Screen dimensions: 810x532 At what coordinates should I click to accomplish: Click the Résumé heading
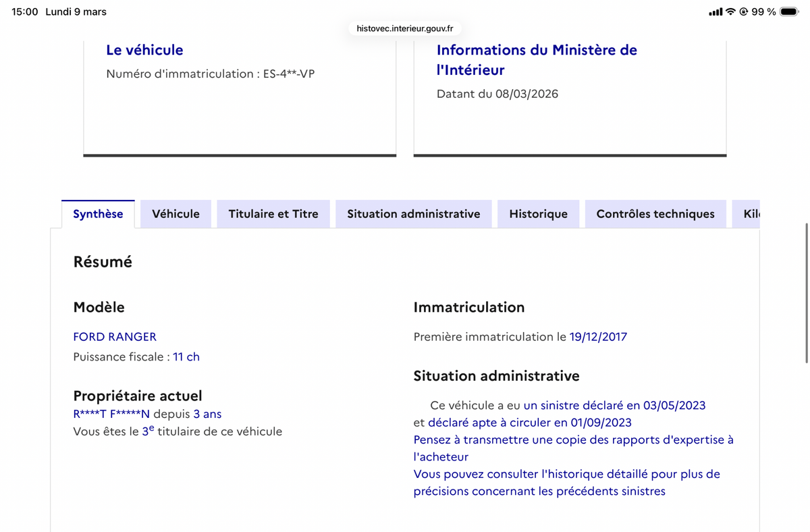pyautogui.click(x=103, y=262)
